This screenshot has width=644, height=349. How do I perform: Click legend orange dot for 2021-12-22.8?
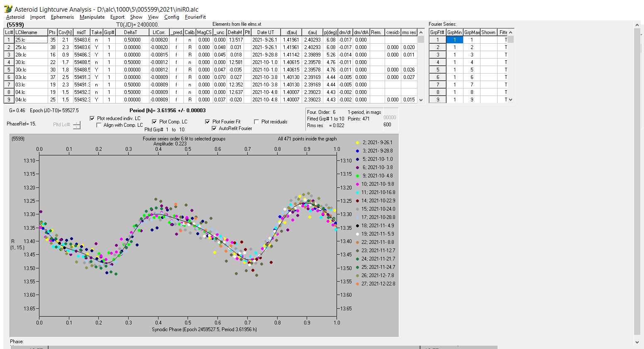pyautogui.click(x=357, y=284)
